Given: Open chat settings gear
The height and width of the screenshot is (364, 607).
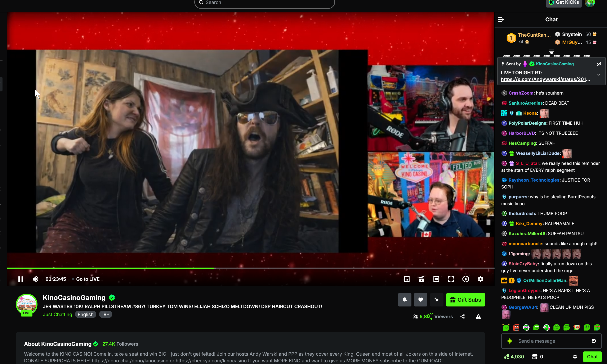Looking at the screenshot, I should pos(575,357).
